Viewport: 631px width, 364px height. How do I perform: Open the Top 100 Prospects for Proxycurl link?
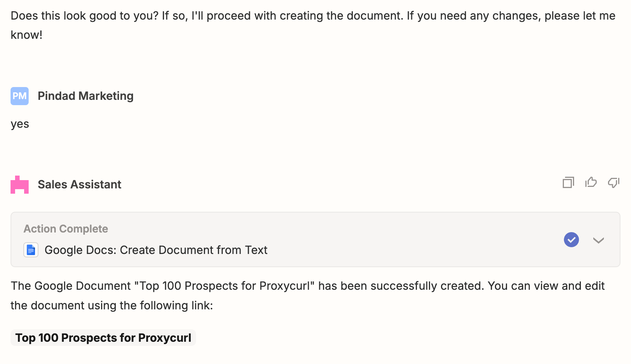point(103,338)
